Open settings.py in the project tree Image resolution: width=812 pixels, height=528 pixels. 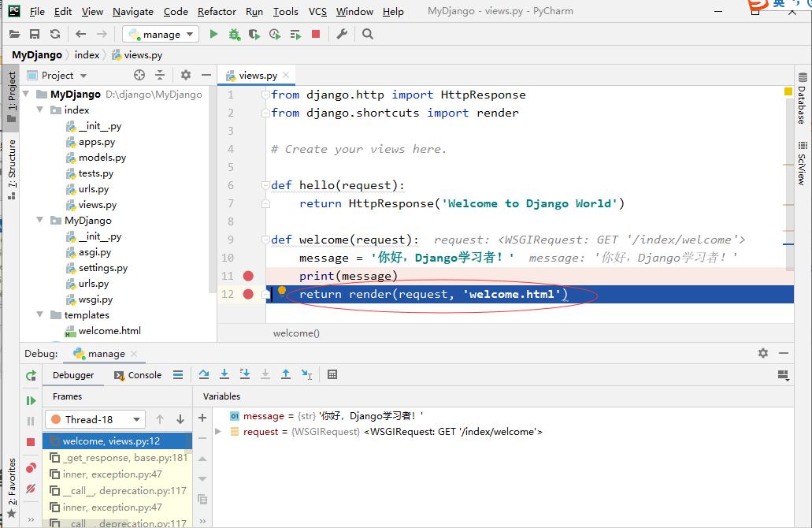(x=97, y=268)
